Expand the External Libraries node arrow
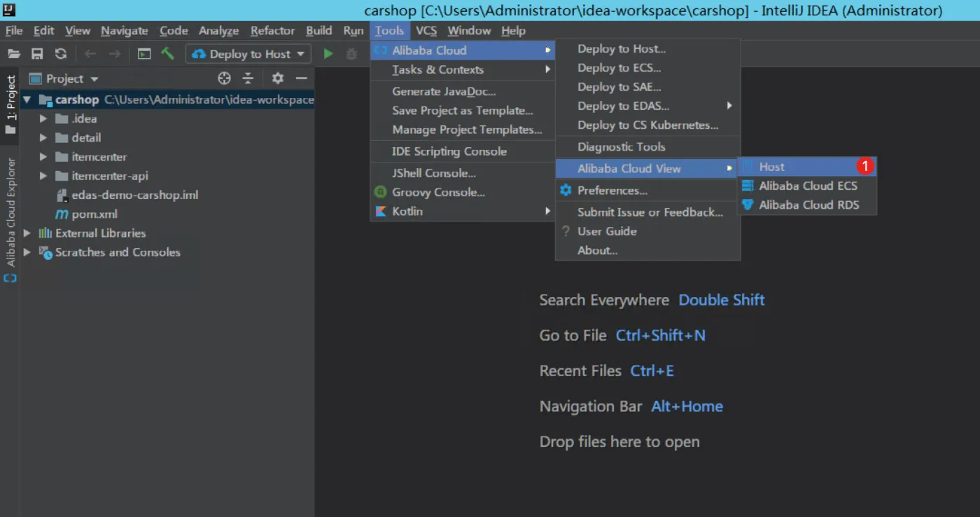The width and height of the screenshot is (980, 517). (x=27, y=233)
